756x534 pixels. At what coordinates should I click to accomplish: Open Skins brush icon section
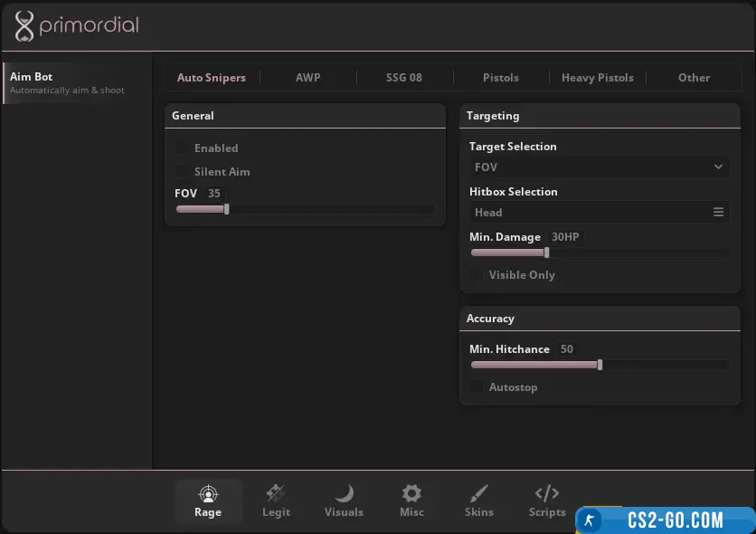click(479, 494)
